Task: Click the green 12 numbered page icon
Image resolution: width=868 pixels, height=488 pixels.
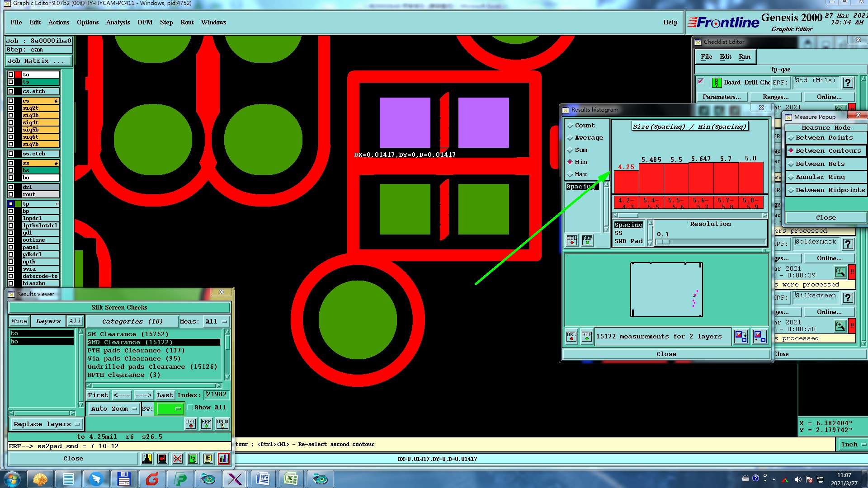Action: tap(193, 459)
